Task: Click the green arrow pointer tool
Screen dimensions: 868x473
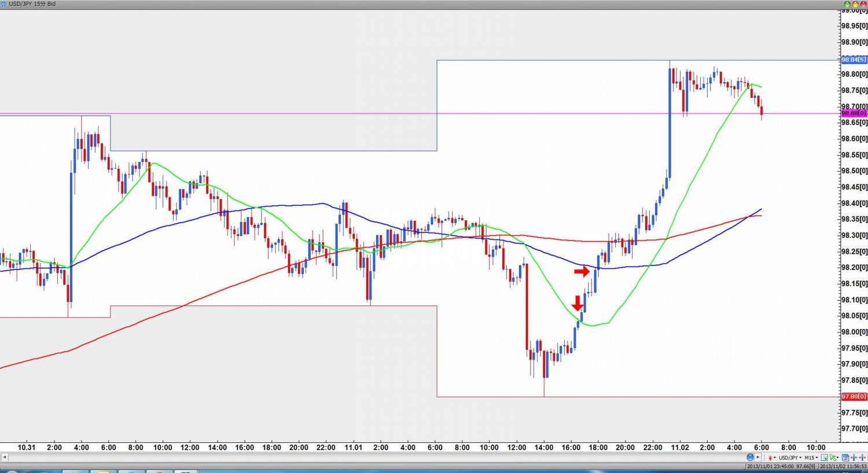Action: click(834, 457)
